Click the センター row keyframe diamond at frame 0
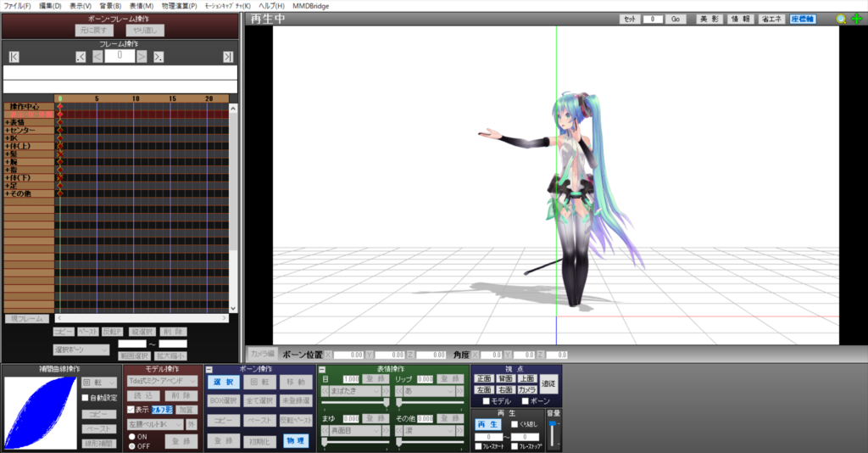This screenshot has height=453, width=868. pyautogui.click(x=60, y=130)
